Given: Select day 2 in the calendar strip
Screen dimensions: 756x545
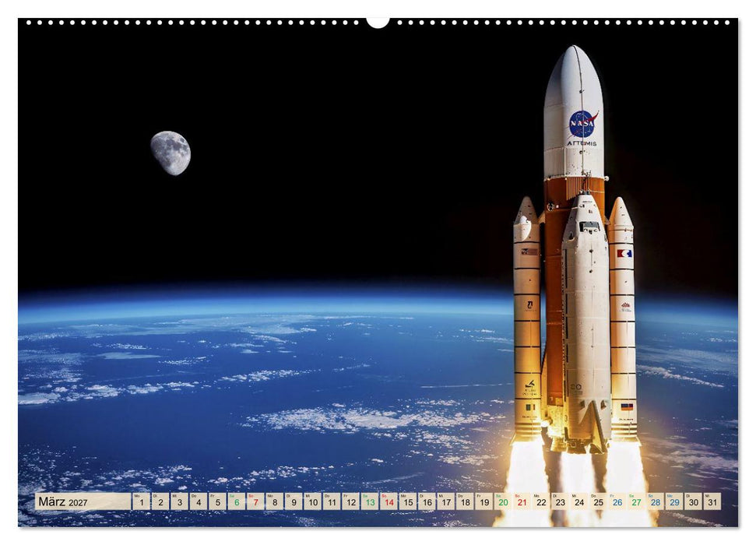Looking at the screenshot, I should pos(160,501).
